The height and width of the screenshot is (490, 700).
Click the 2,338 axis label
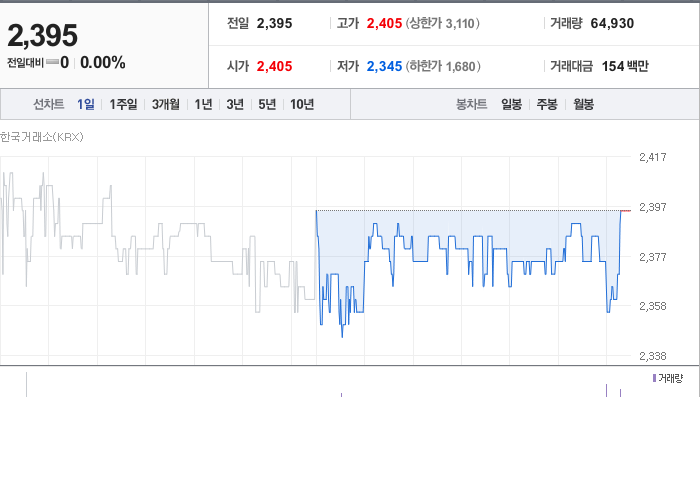coord(653,356)
